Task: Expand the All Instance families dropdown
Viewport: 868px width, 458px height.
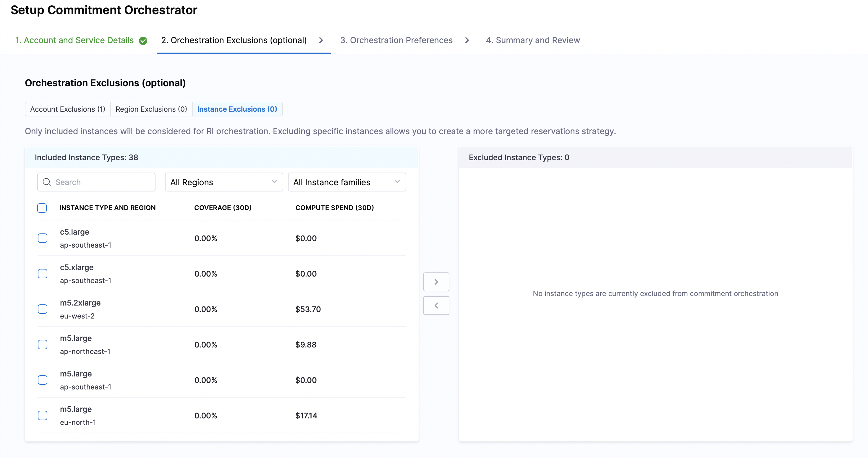Action: (x=347, y=182)
